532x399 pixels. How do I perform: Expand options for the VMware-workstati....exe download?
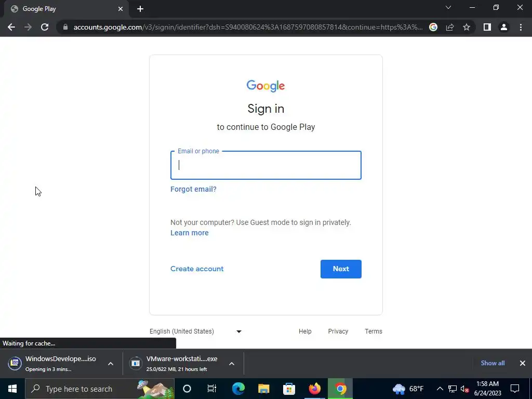(232, 363)
